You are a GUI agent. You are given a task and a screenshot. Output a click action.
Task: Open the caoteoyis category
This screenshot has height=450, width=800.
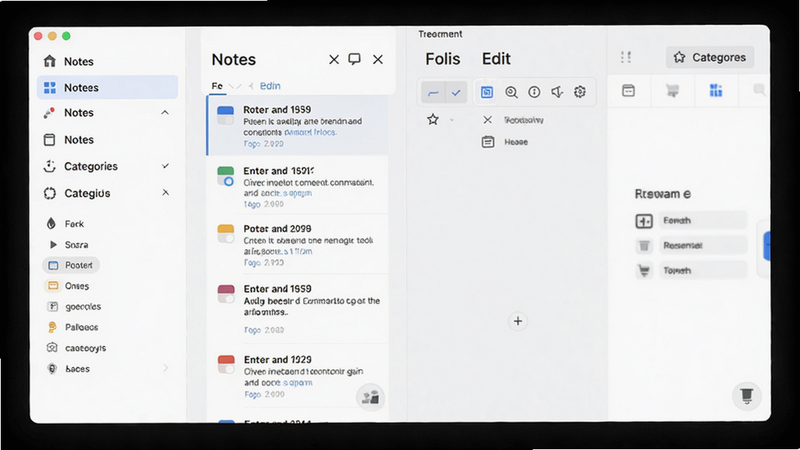pyautogui.click(x=77, y=348)
